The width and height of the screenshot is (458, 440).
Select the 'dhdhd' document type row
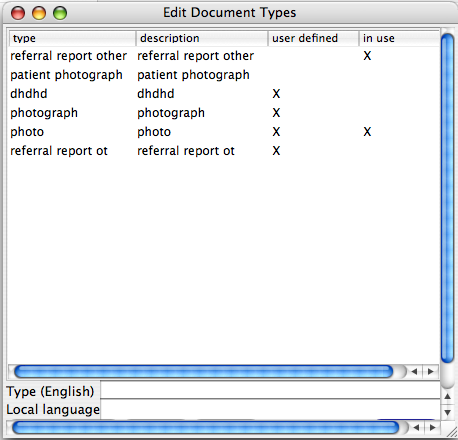coord(224,94)
